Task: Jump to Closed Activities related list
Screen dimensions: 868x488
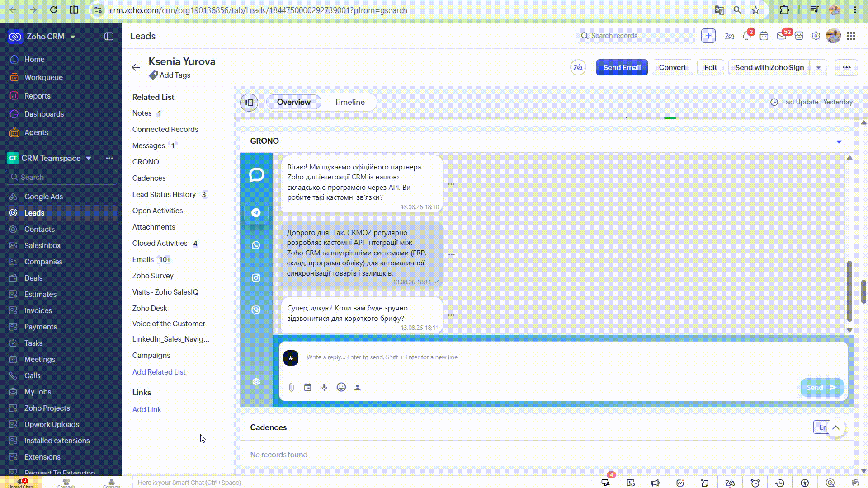Action: (160, 243)
